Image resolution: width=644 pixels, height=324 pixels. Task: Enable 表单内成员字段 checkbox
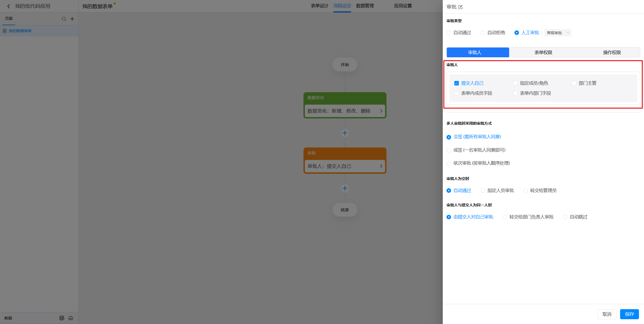(x=456, y=93)
